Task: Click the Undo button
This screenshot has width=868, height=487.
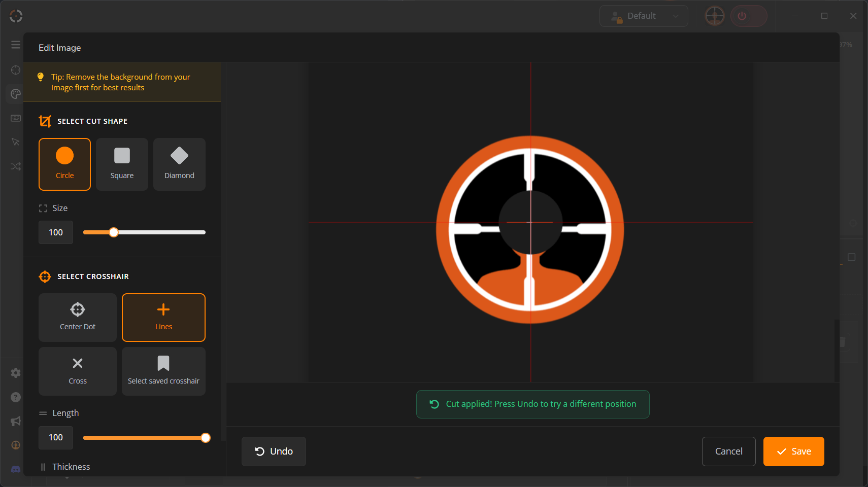Action: click(x=274, y=451)
